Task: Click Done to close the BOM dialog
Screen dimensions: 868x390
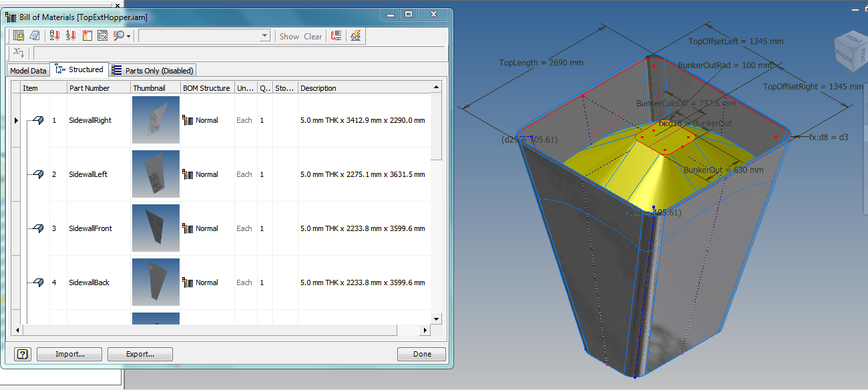Action: click(421, 354)
